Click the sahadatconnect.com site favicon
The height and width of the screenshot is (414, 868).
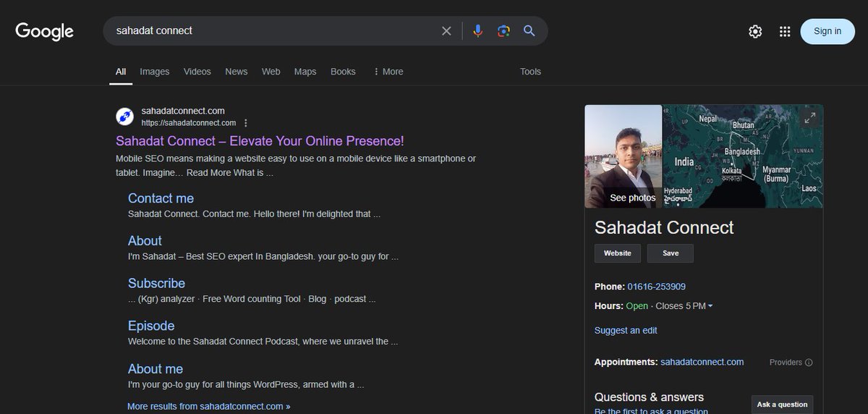(x=125, y=117)
